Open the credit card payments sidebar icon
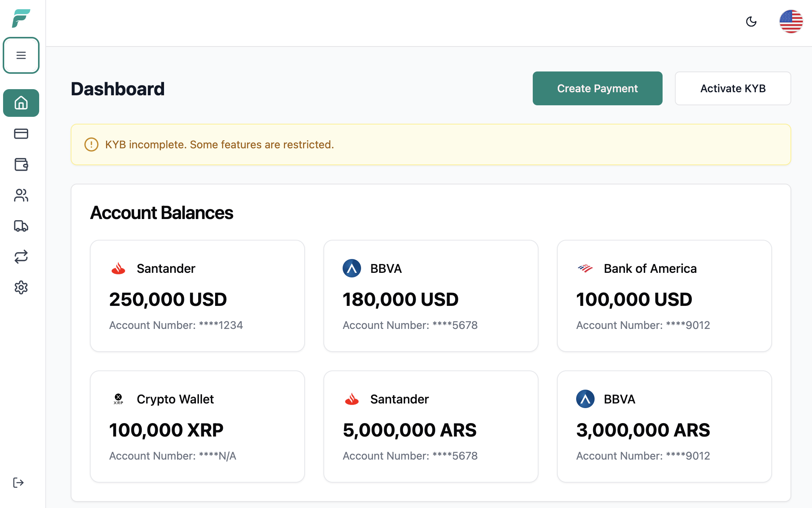 [x=21, y=134]
